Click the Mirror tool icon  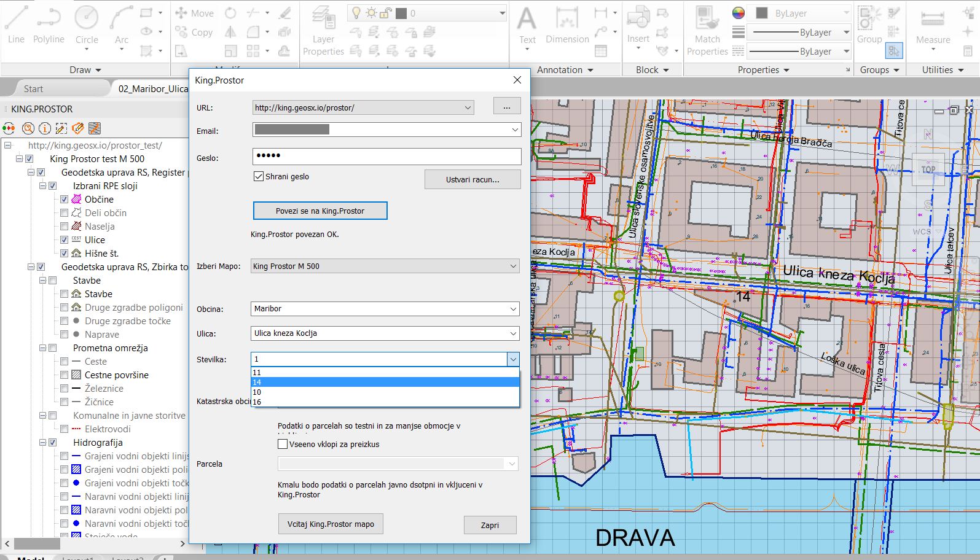[230, 32]
